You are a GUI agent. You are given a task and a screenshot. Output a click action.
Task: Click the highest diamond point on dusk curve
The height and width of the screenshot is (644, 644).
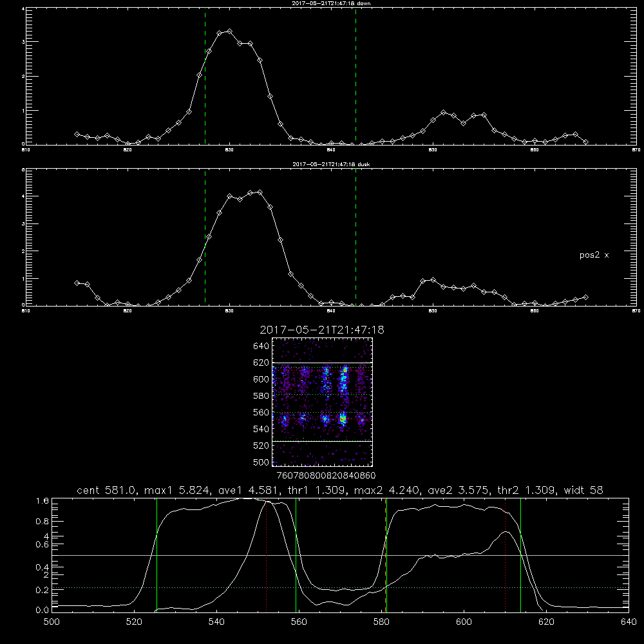coord(260,192)
